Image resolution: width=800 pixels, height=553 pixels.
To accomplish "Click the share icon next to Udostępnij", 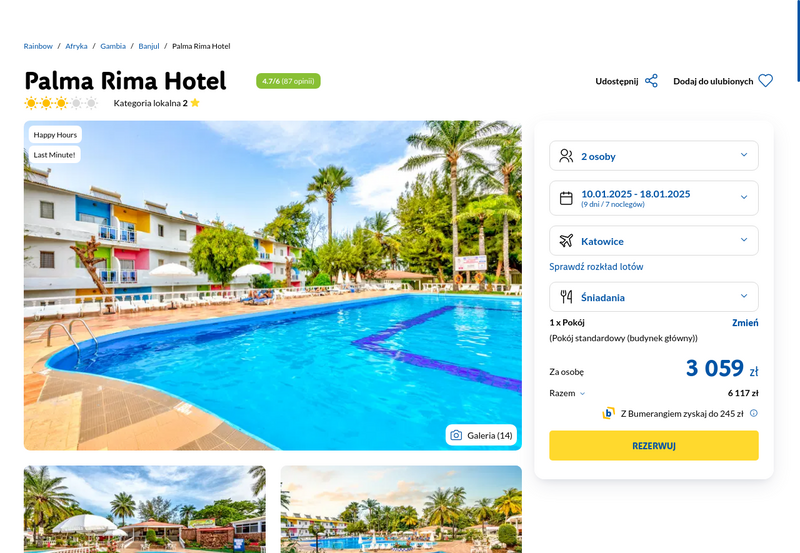I will coord(651,81).
